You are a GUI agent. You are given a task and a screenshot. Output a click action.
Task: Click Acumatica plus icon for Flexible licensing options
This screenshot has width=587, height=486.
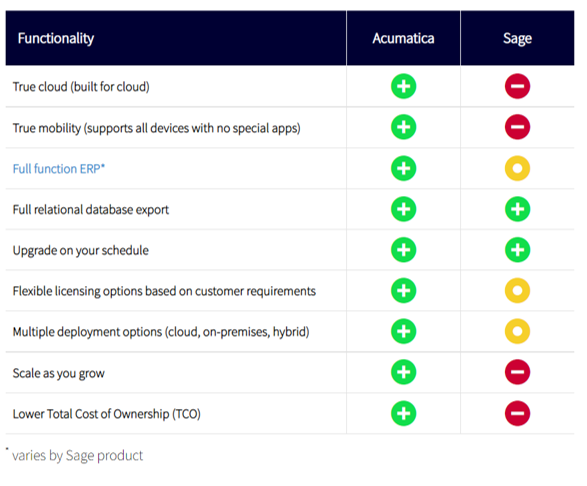coord(403,291)
